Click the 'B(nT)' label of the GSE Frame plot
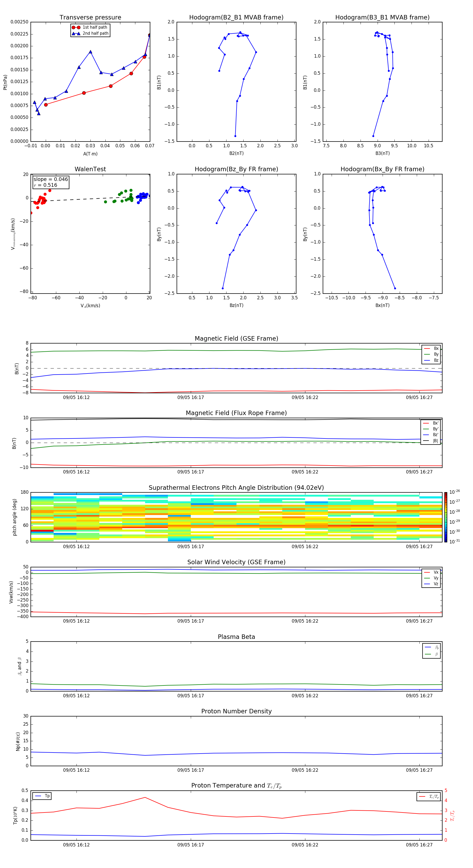The image size is (473, 868). coord(17,369)
